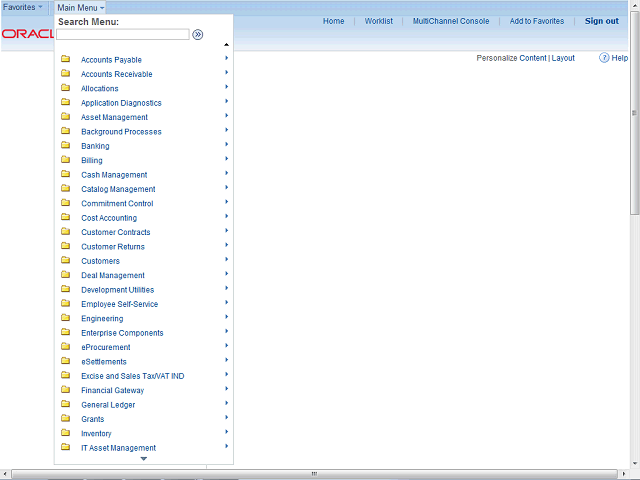Viewport: 640px width, 480px height.
Task: Click the vertical scrollbar thumb
Action: coord(634,112)
